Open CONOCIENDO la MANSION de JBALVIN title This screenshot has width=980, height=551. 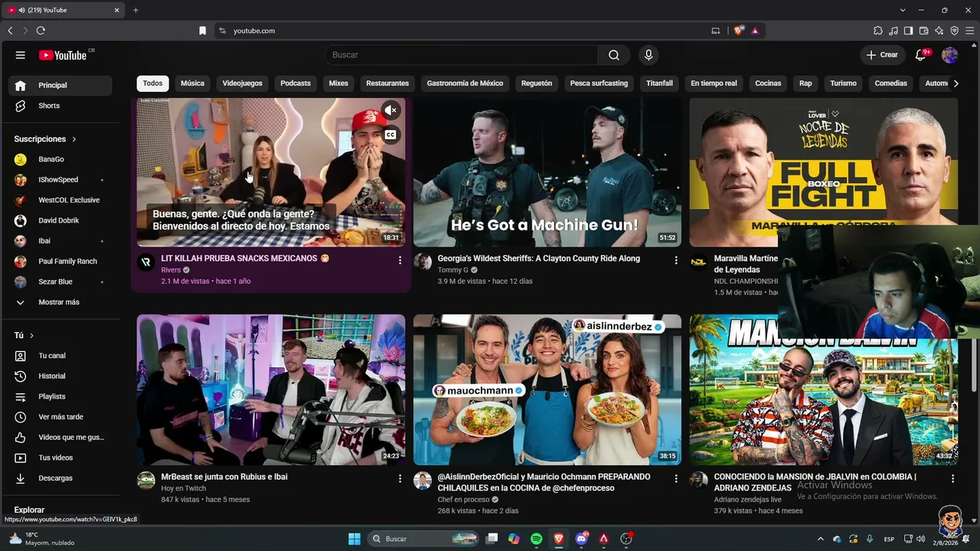tap(815, 482)
